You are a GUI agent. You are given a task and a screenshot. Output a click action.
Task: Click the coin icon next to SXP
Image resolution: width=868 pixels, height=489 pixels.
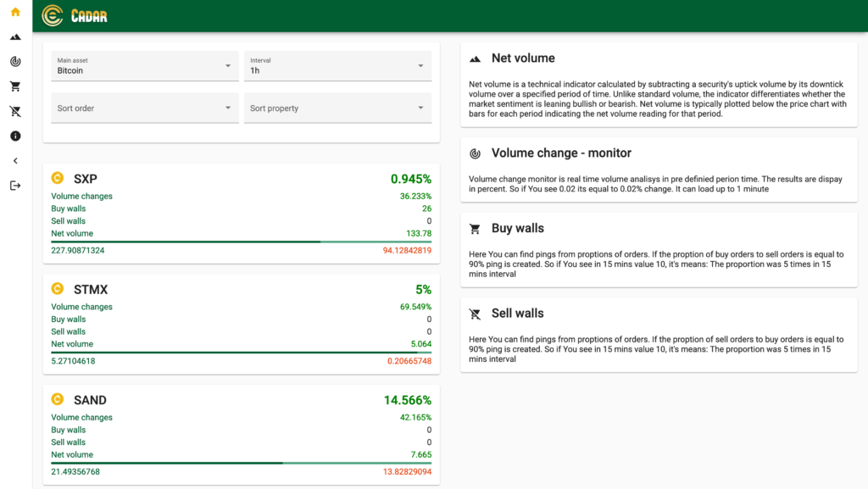pyautogui.click(x=58, y=178)
